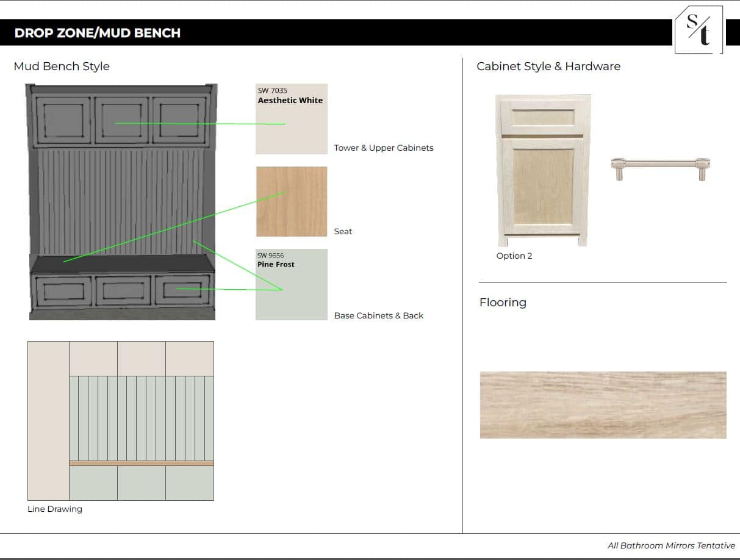Pick the wood grain Seat swatch
The image size is (740, 560).
pos(291,201)
